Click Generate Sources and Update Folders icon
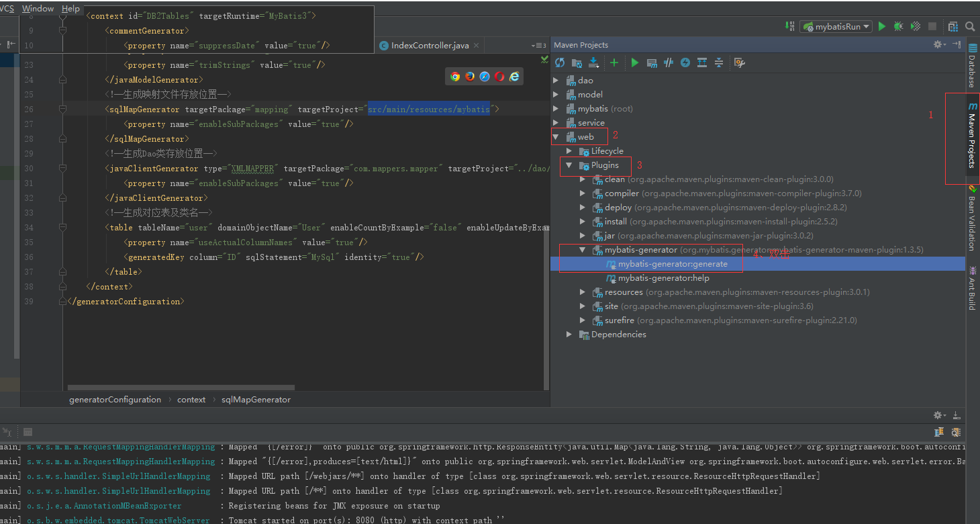This screenshot has width=980, height=524. point(577,62)
